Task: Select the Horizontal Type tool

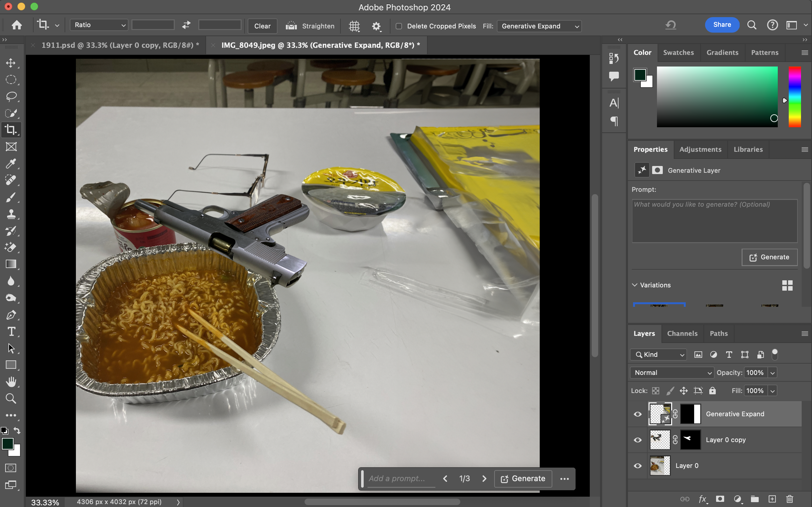Action: pyautogui.click(x=11, y=331)
